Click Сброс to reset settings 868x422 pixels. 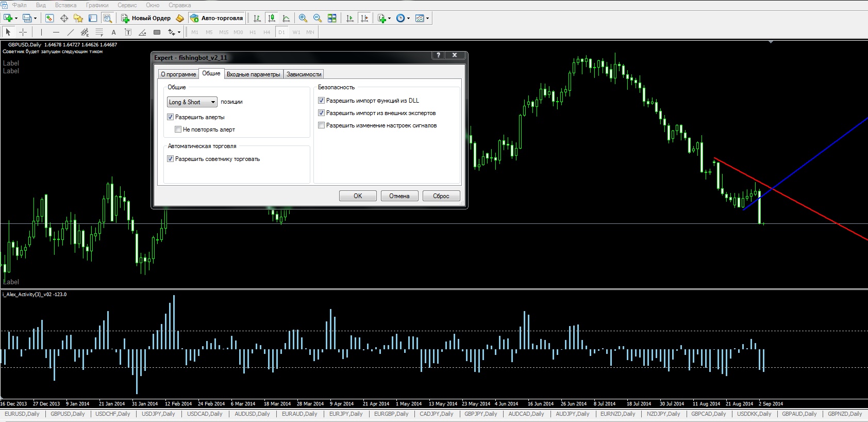(x=441, y=196)
